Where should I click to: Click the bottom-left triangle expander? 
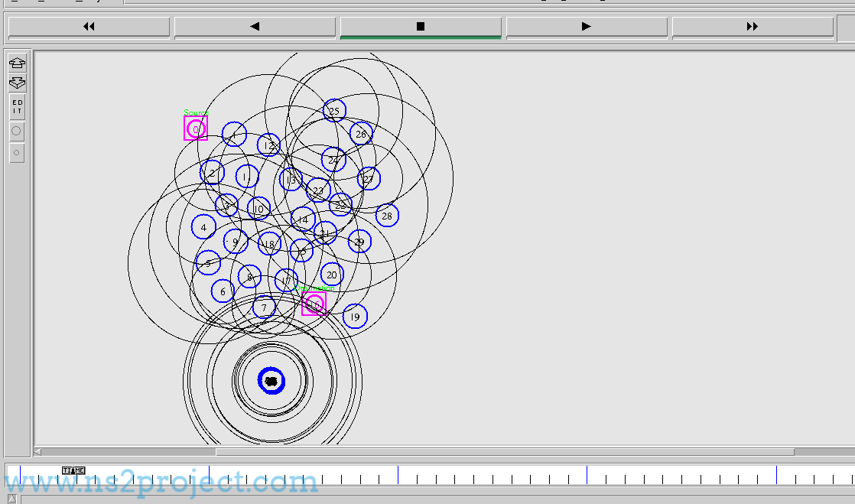click(11, 499)
